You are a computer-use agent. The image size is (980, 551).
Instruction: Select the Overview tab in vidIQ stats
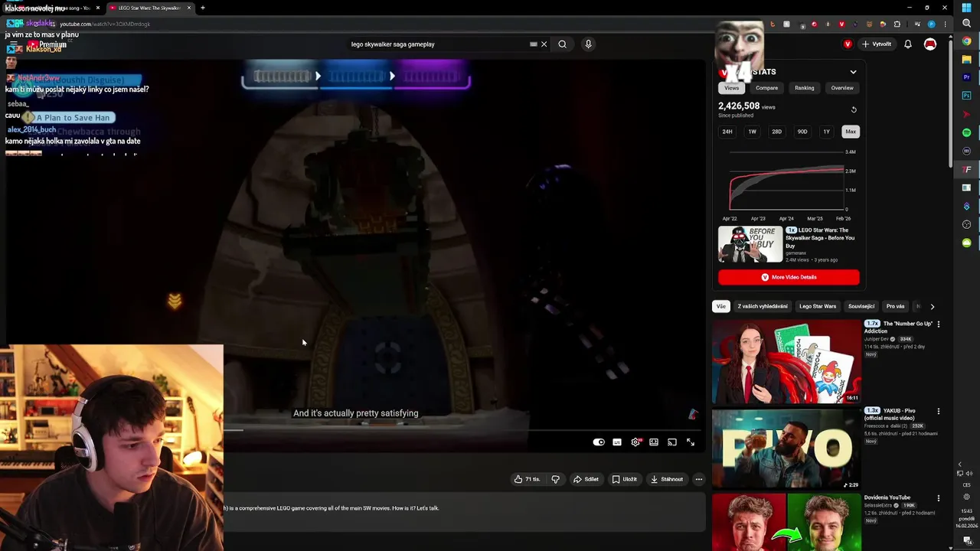[x=842, y=88]
